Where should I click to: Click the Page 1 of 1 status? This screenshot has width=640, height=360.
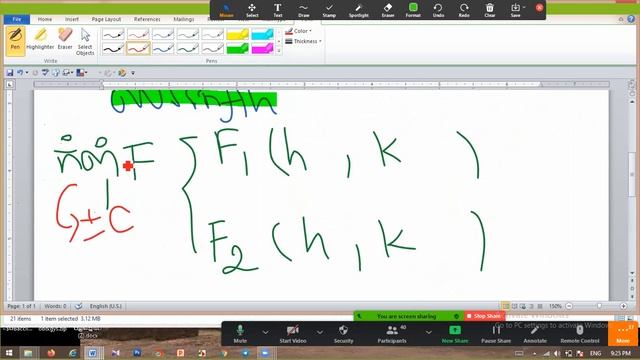(x=21, y=306)
